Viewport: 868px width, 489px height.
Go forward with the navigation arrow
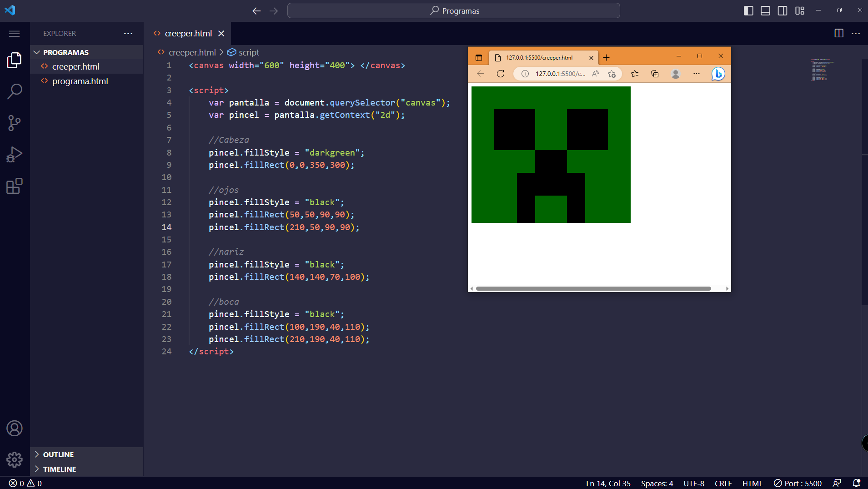pos(274,11)
